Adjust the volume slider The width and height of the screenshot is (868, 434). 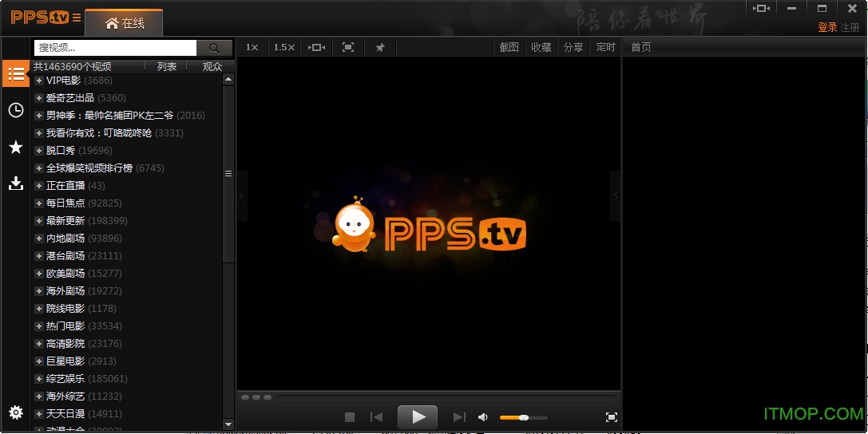click(523, 417)
